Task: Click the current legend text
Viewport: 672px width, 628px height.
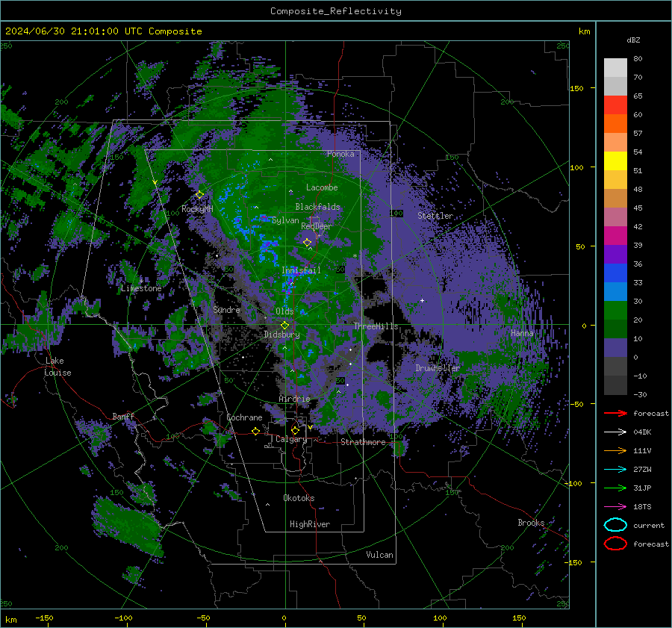Action: pos(649,526)
